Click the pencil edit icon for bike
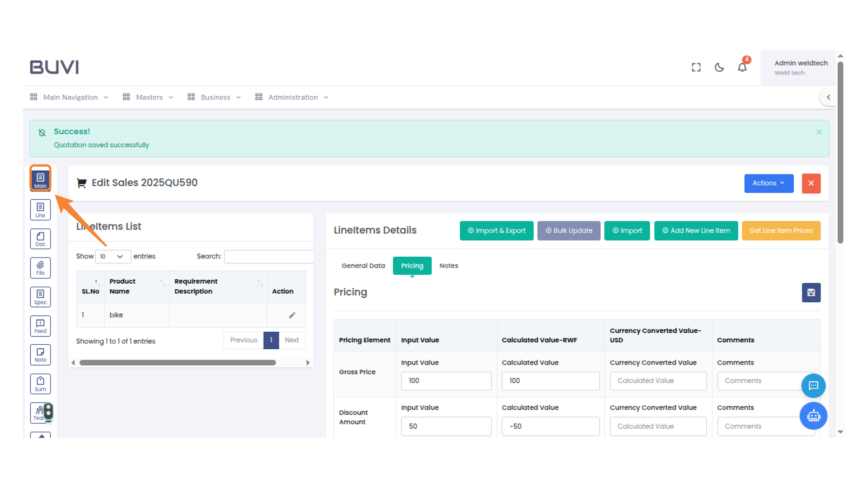This screenshot has height=488, width=868. (292, 315)
